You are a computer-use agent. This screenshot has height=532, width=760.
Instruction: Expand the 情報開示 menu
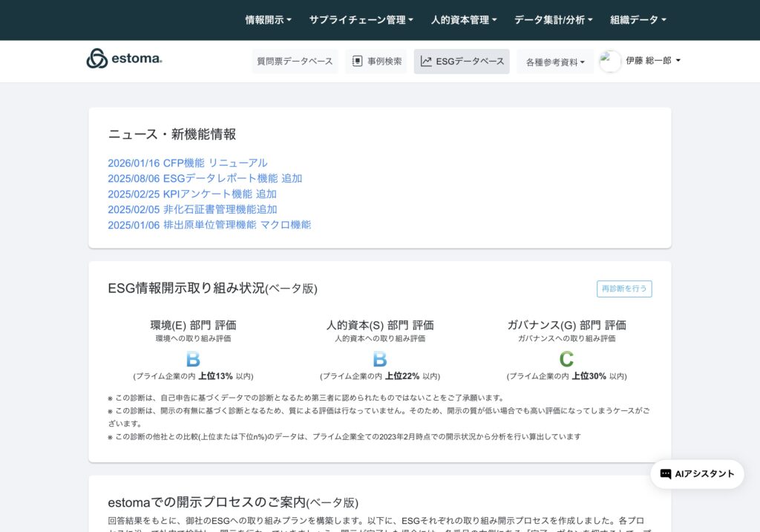point(268,20)
